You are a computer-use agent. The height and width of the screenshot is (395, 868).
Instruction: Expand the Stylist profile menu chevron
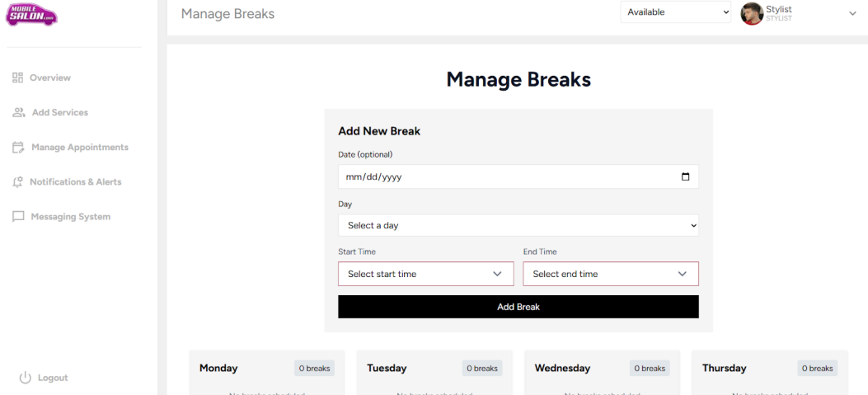(852, 13)
